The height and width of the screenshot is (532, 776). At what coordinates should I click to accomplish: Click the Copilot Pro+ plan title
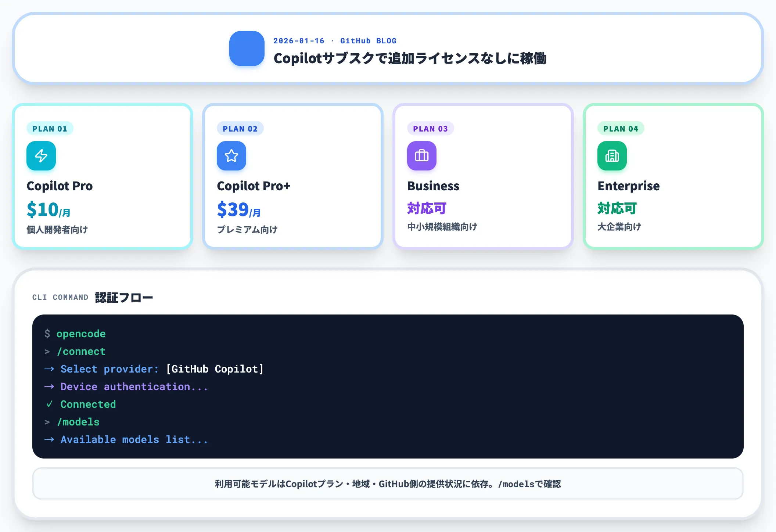[254, 186]
